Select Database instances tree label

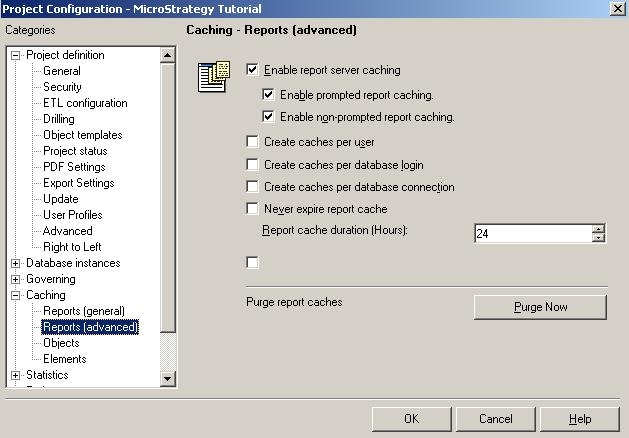coord(73,263)
